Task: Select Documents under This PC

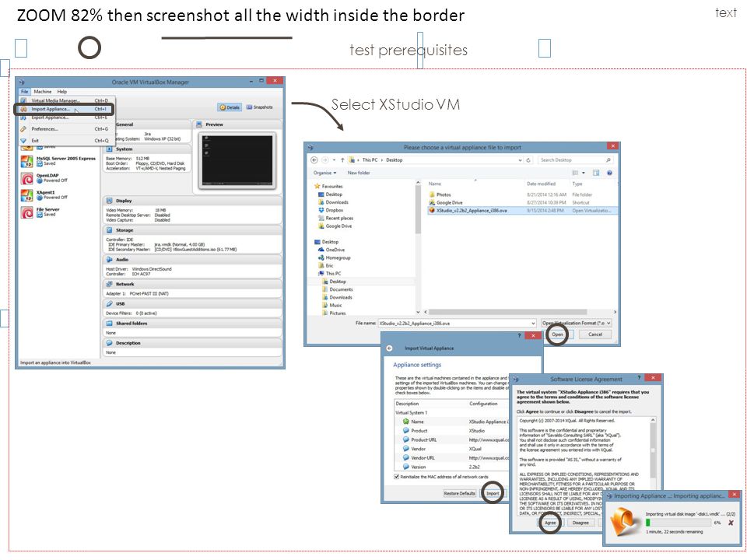Action: click(x=341, y=289)
